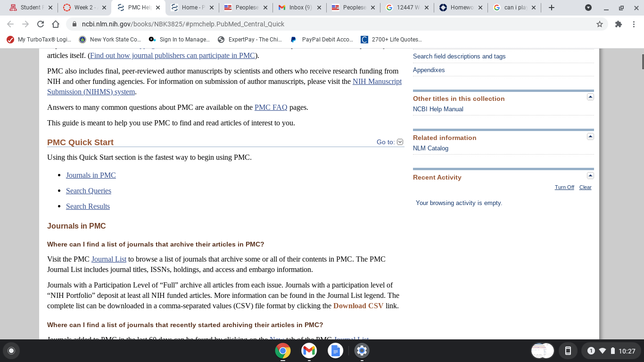Viewport: 644px width, 362px height.
Task: Click the PMC Quick Start heading
Action: 80,142
